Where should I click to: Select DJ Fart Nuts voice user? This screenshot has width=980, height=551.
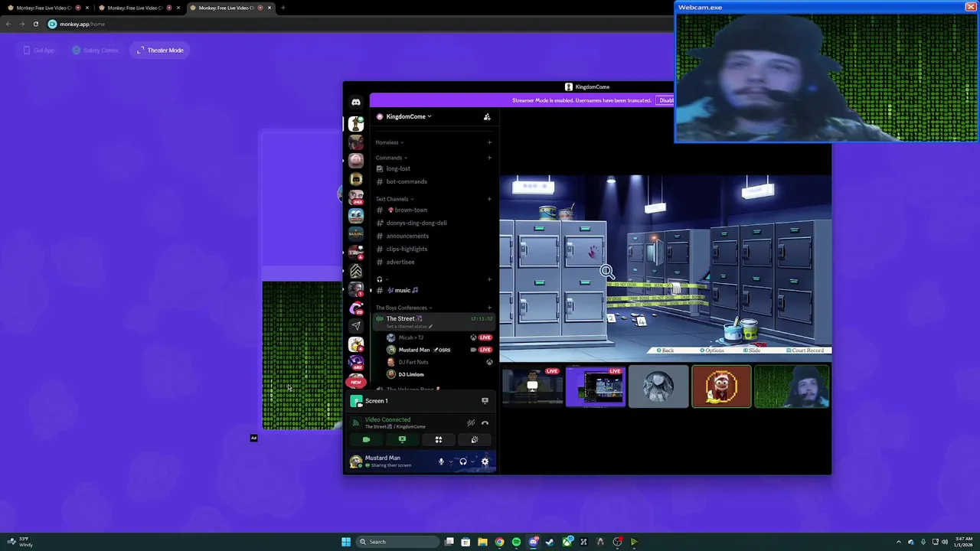(x=439, y=362)
